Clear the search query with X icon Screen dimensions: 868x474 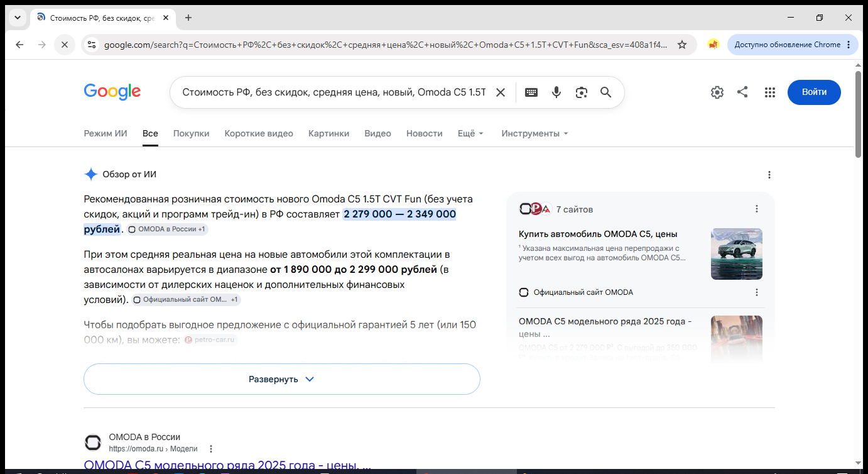(x=501, y=92)
